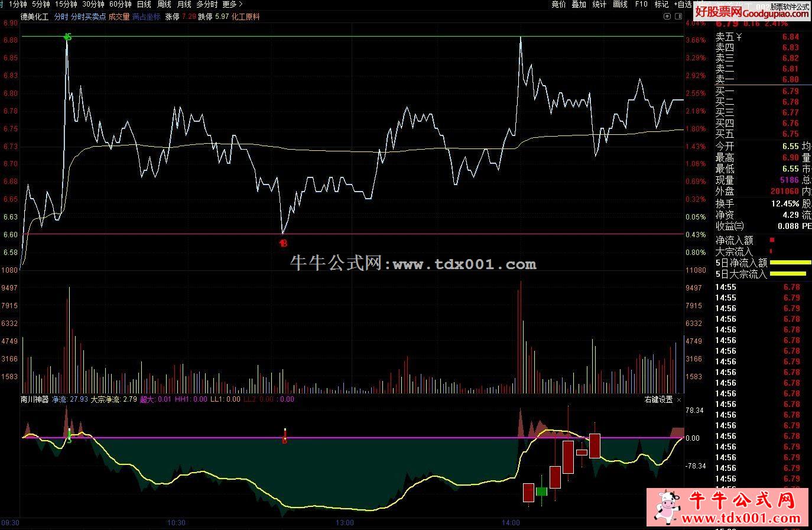Click the 大宗流入 label
This screenshot has height=530, width=812.
pos(733,252)
